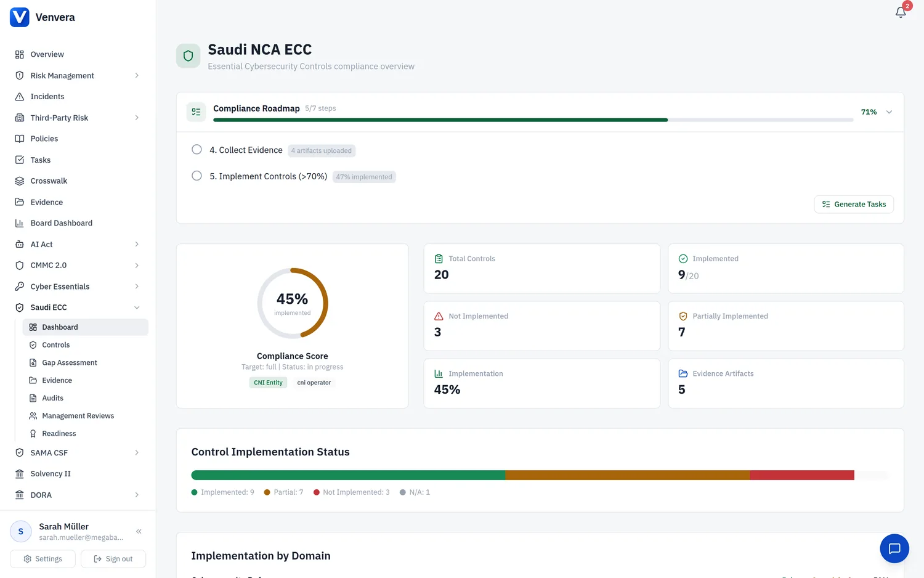The image size is (924, 578).
Task: Toggle step 4 Collect Evidence circle
Action: tap(197, 150)
